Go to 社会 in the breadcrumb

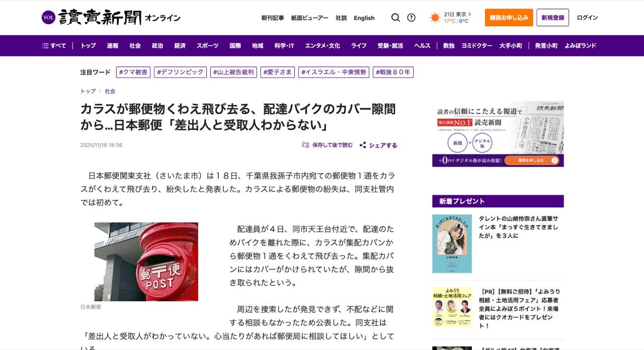[110, 91]
